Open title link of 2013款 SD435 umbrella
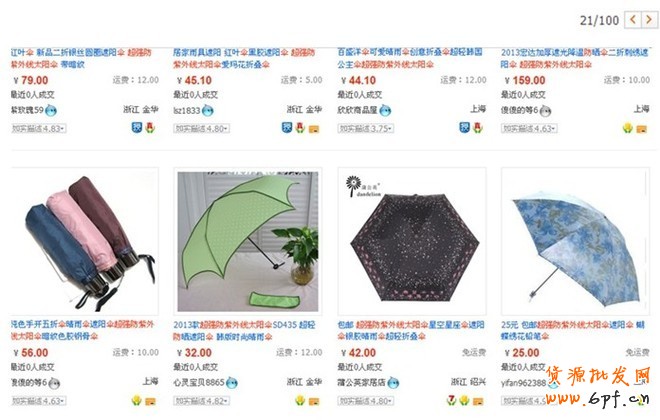This screenshot has height=420, width=660. click(245, 330)
